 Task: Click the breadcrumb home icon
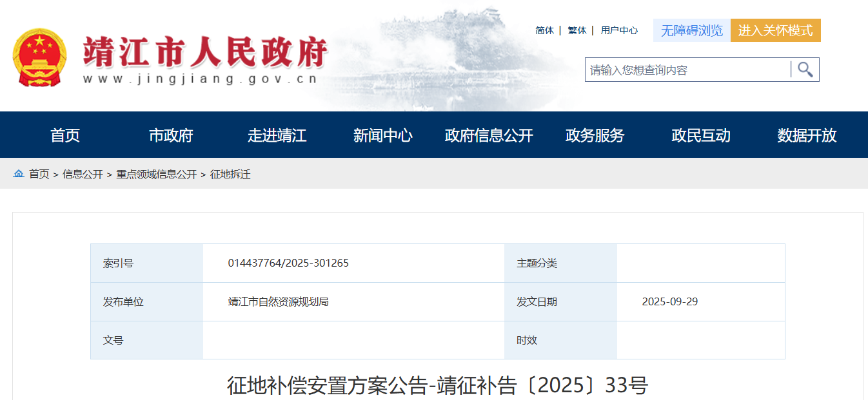[19, 174]
